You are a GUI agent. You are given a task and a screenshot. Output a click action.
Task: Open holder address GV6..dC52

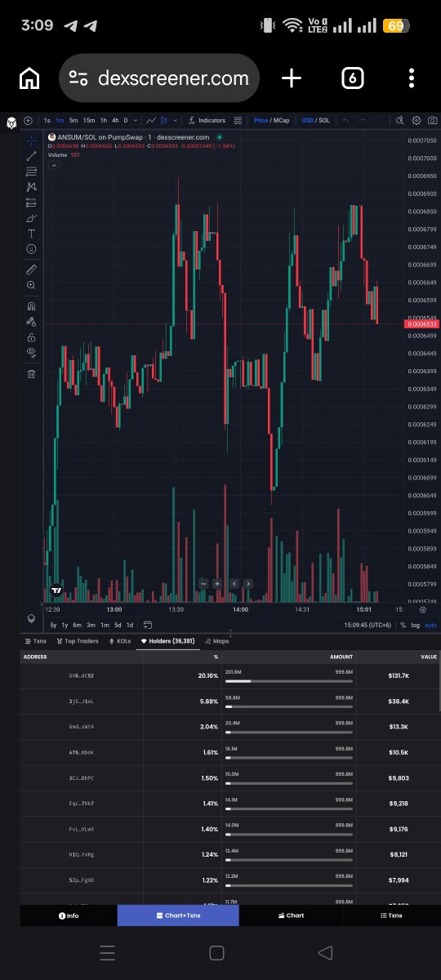[82, 675]
